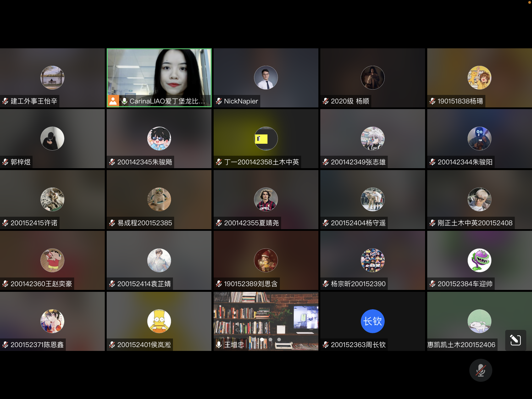Click muted mic icon beside 200142355夏靖尧
This screenshot has width=532, height=399.
(x=219, y=223)
